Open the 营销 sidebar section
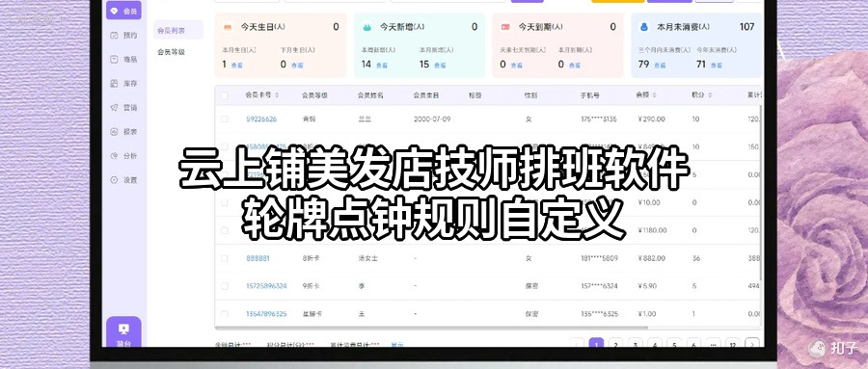This screenshot has height=369, width=868. [123, 107]
